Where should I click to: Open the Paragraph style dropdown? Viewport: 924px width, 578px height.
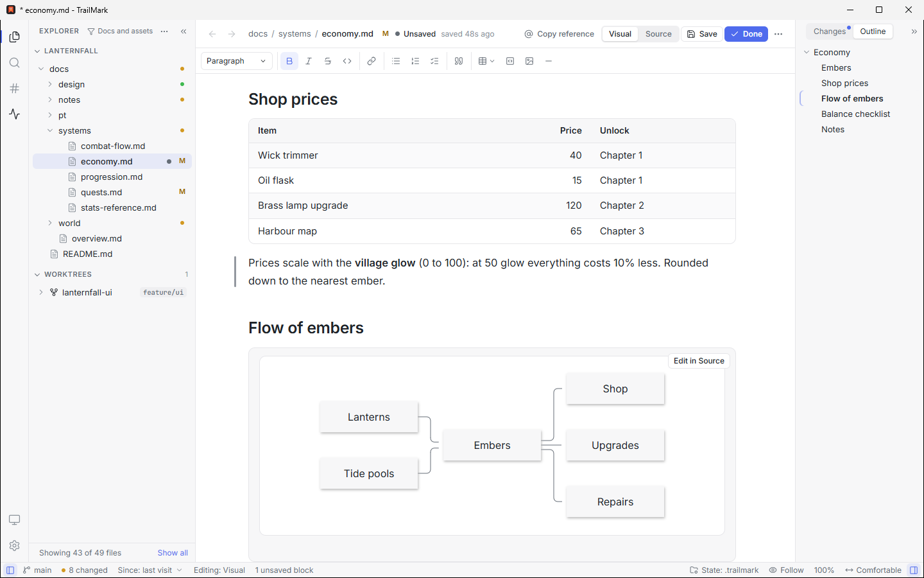(237, 61)
